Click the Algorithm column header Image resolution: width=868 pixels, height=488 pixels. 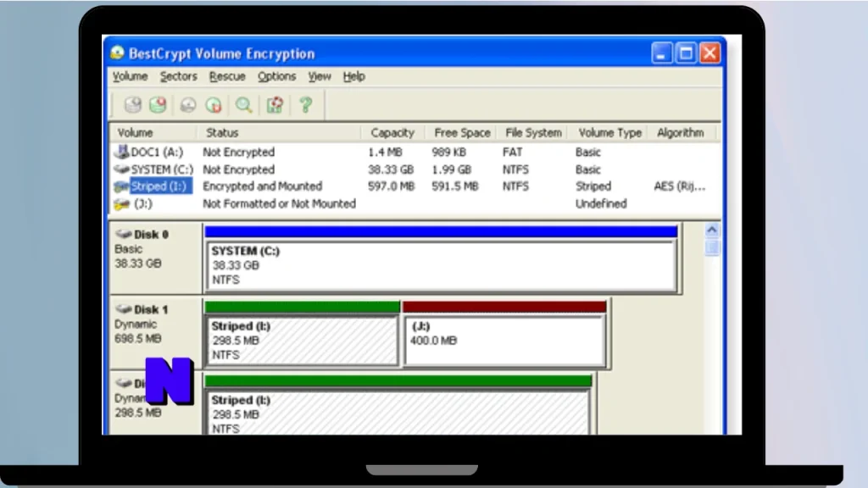(681, 133)
